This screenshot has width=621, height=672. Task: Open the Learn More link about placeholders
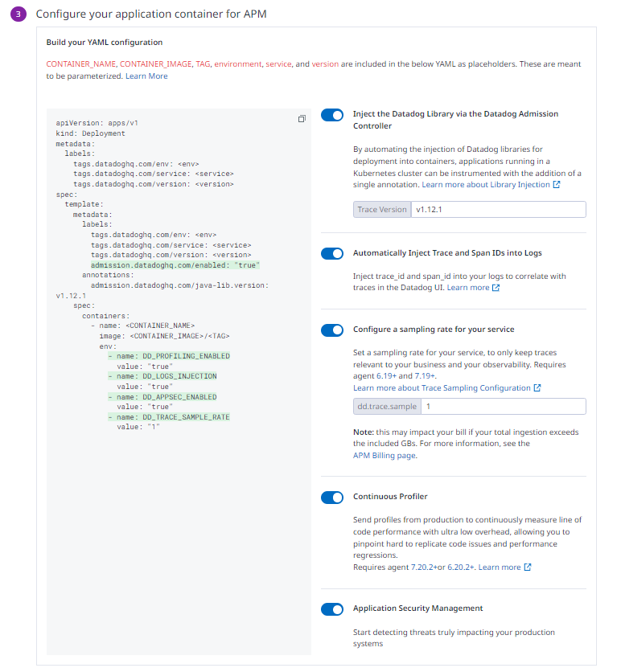[146, 76]
